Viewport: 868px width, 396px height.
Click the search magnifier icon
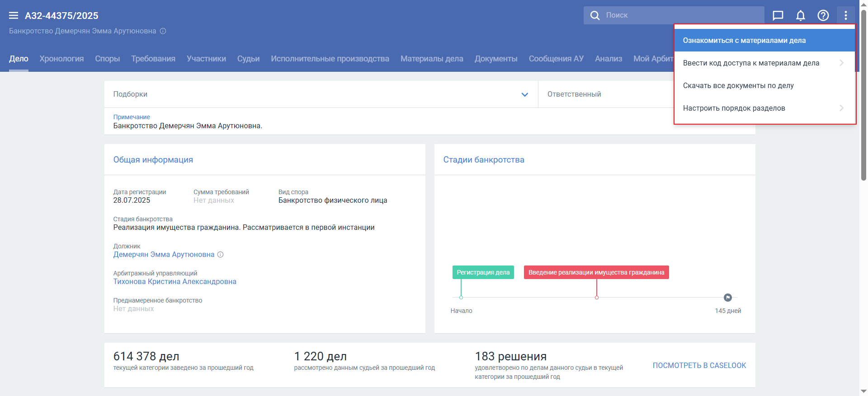coord(595,15)
